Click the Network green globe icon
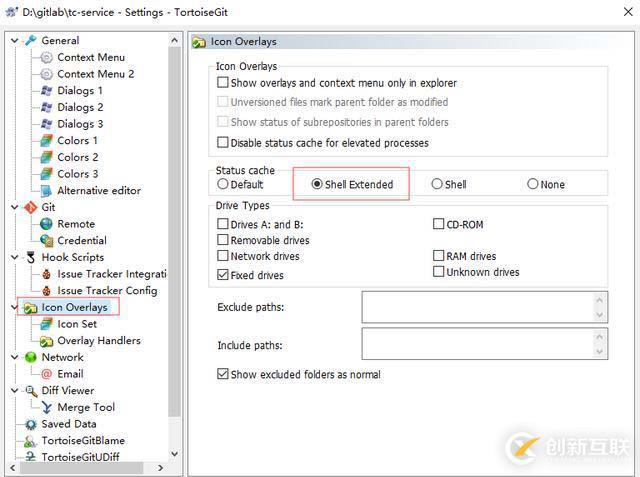Screen dimensions: 640x477 pos(31,357)
